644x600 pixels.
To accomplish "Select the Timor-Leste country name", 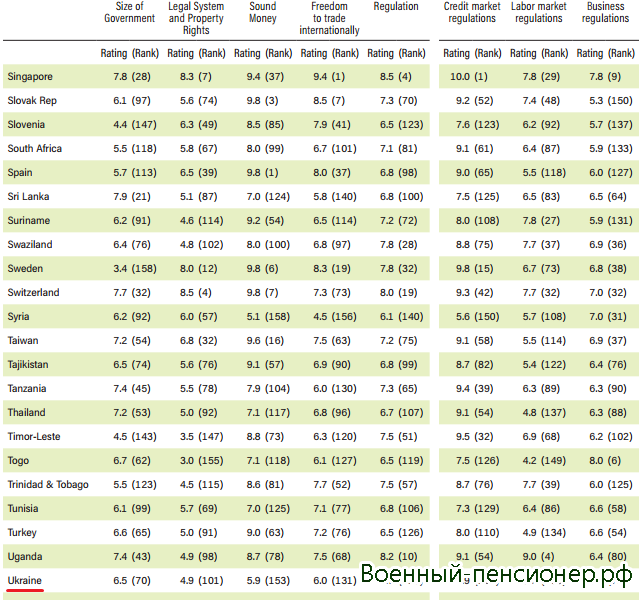I will click(x=34, y=436).
